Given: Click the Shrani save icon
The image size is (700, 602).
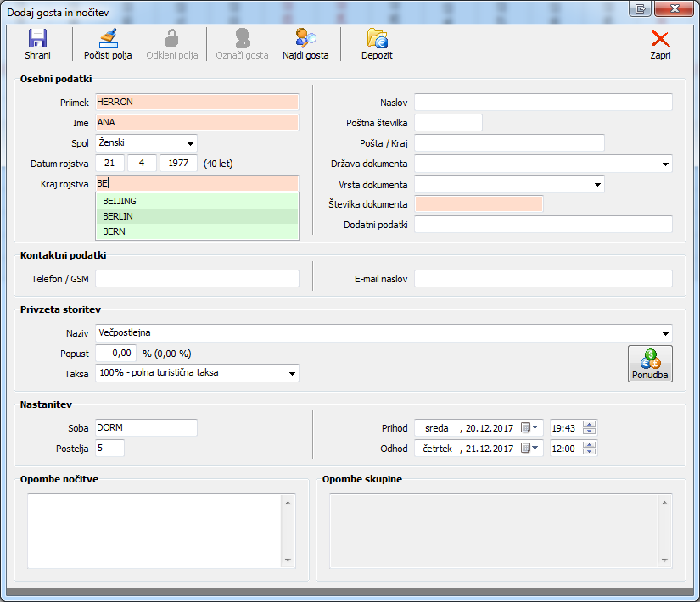Looking at the screenshot, I should coord(37,39).
